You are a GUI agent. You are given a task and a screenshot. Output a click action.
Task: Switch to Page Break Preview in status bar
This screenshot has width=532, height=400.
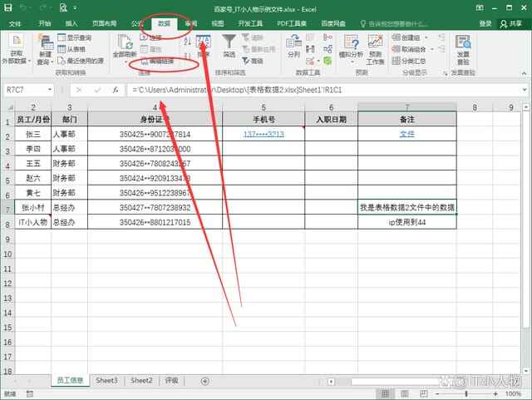click(x=423, y=393)
